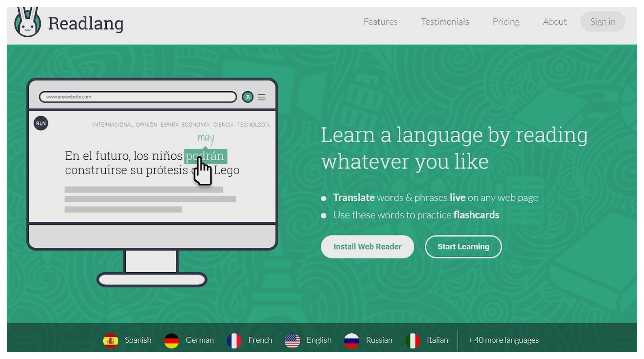Click the Russian flag icon

point(352,340)
